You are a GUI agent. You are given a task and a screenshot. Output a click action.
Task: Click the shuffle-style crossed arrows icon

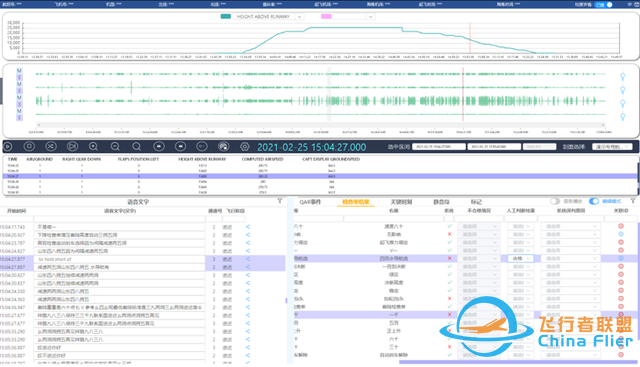point(51,146)
